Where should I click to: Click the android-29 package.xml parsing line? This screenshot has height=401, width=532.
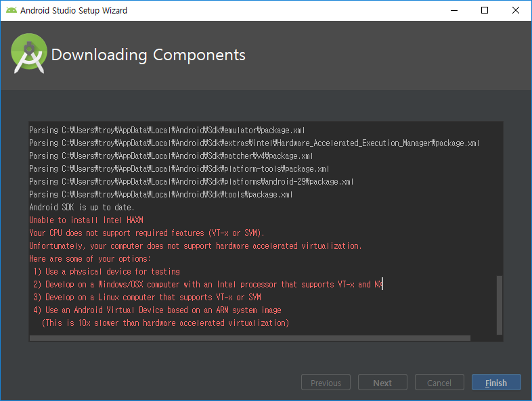click(192, 182)
